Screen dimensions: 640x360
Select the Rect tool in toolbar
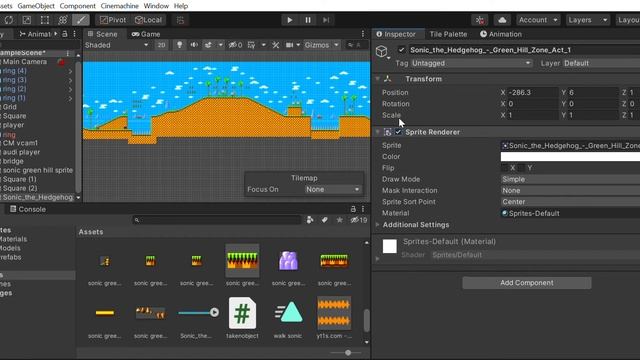(44, 20)
